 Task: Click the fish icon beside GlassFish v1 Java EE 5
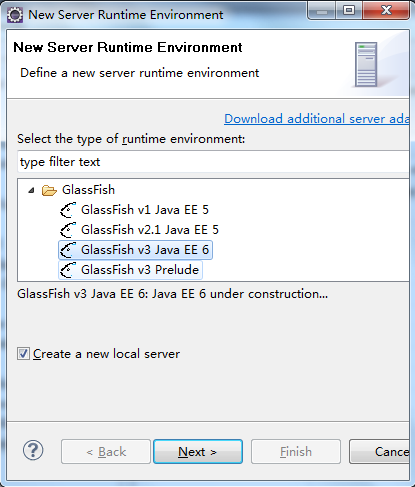(68, 210)
